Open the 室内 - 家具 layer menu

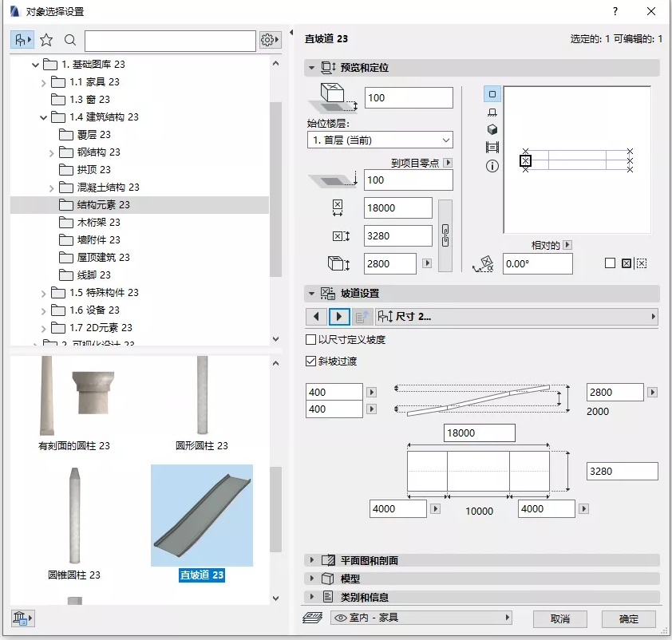pyautogui.click(x=421, y=618)
